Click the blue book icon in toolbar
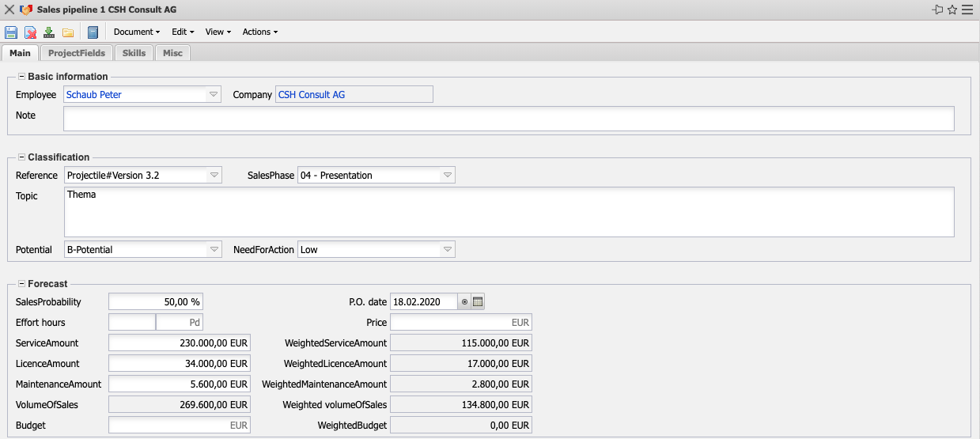This screenshot has width=980, height=439. [x=93, y=32]
